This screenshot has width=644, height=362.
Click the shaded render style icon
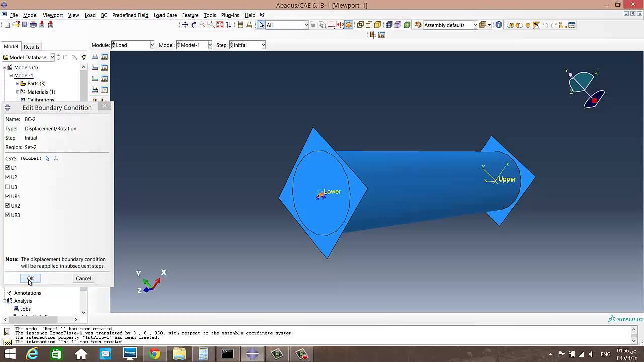(377, 25)
